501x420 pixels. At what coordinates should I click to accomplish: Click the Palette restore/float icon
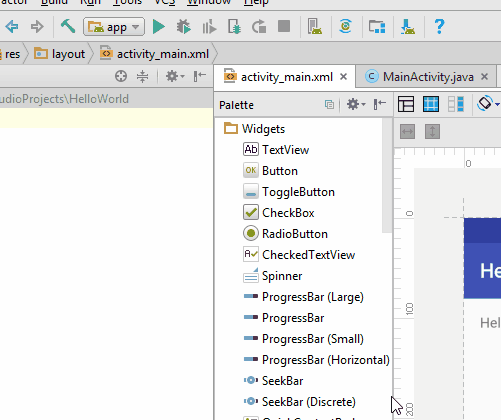[x=329, y=105]
